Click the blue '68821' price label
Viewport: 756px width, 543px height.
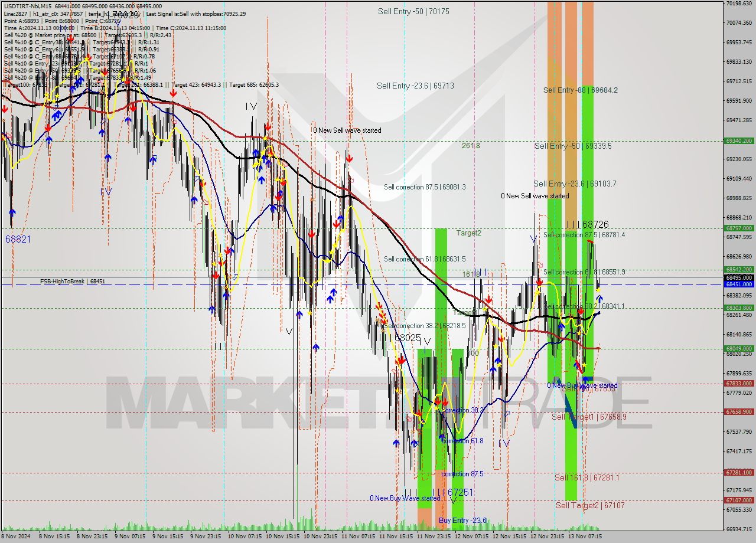pos(18,239)
